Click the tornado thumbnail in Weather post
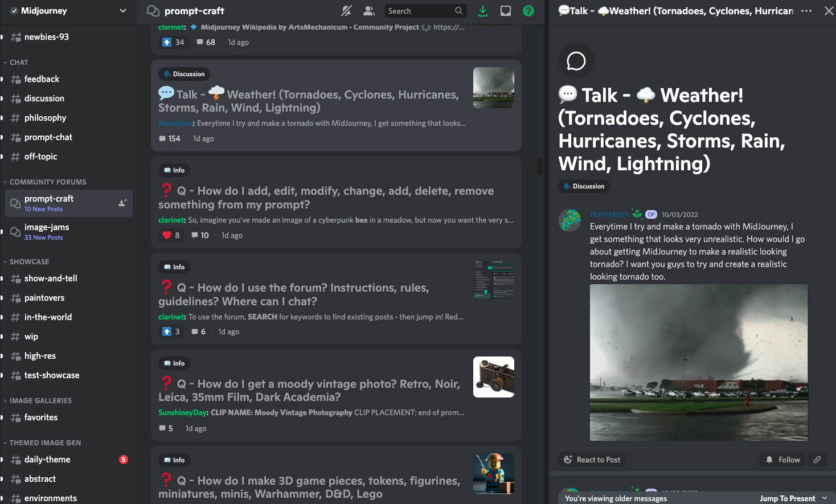The width and height of the screenshot is (836, 504). click(x=494, y=88)
